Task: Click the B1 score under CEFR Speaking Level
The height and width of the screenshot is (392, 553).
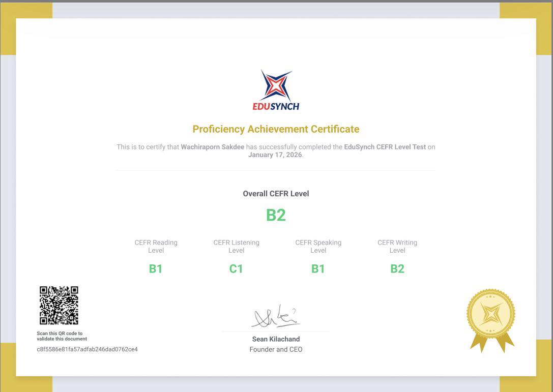Action: [x=318, y=268]
